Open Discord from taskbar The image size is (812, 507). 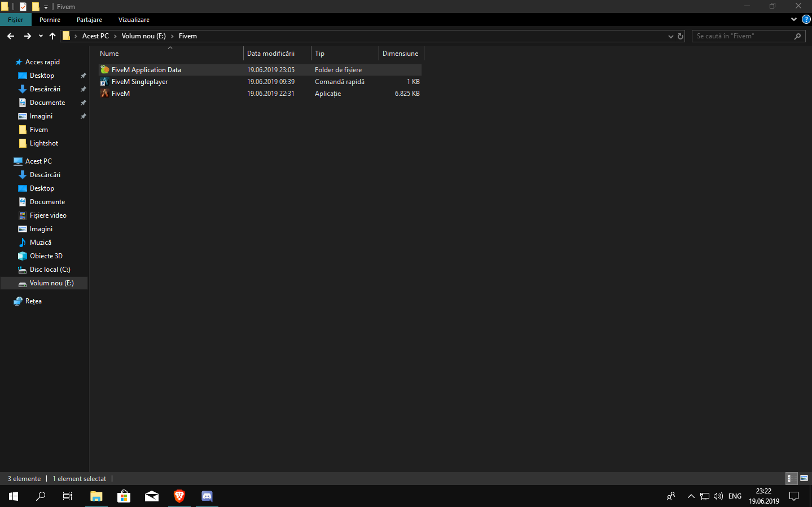207,496
